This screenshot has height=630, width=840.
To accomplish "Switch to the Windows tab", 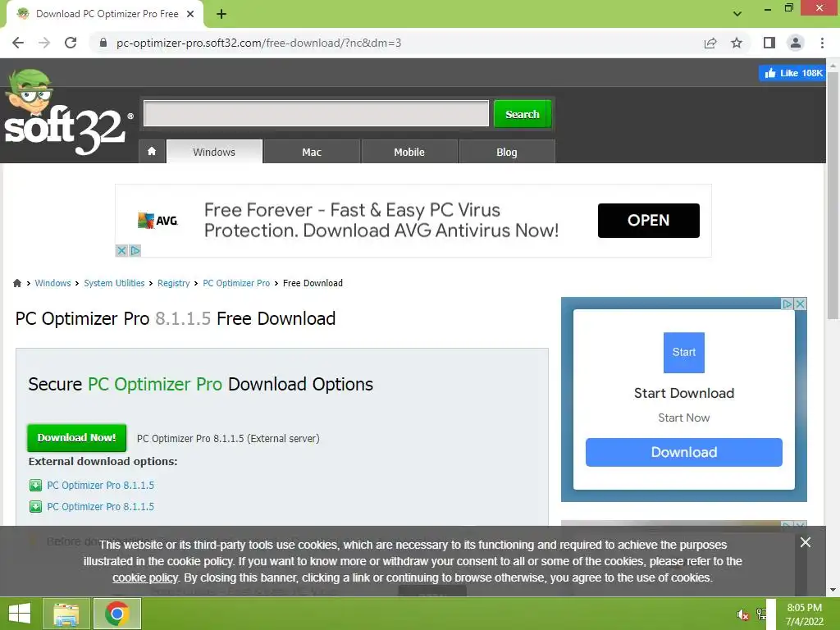I will [214, 152].
